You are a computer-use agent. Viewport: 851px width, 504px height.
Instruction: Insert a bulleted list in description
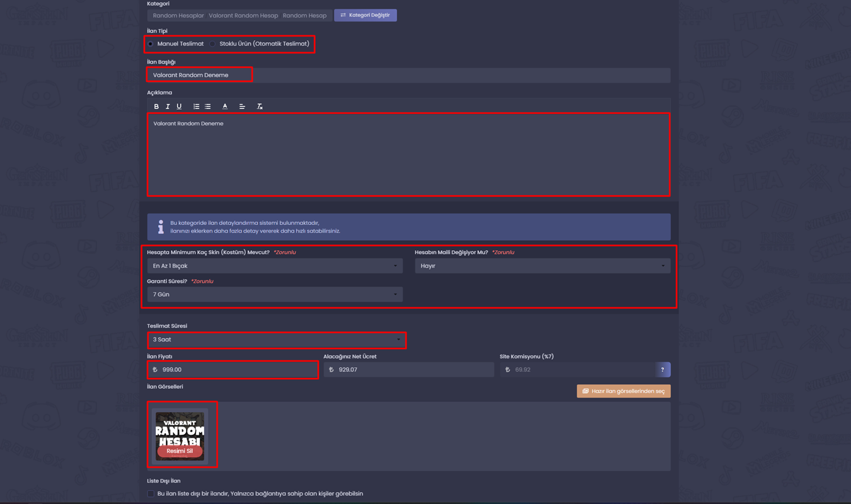pos(207,106)
